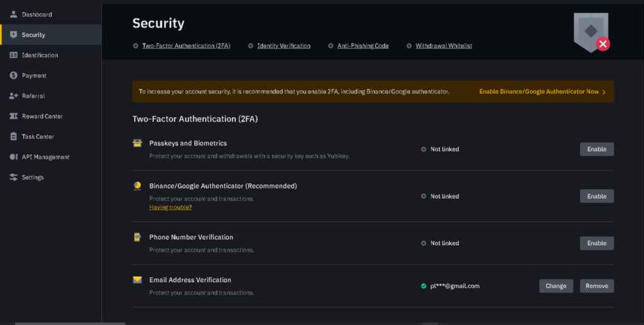The height and width of the screenshot is (325, 644).
Task: Select Security in the sidebar
Action: click(x=51, y=35)
